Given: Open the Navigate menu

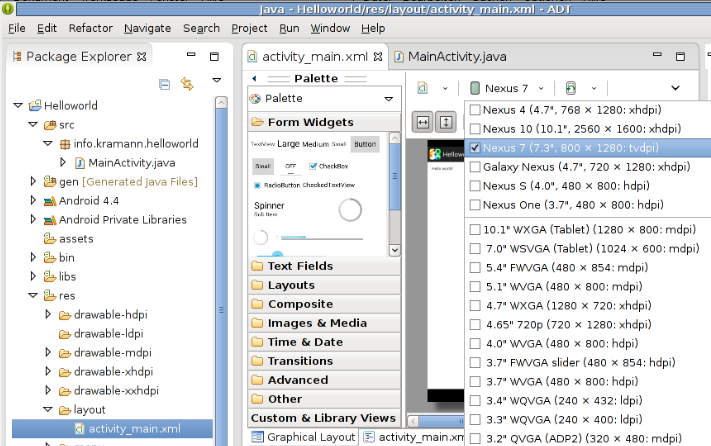Looking at the screenshot, I should pyautogui.click(x=147, y=28).
